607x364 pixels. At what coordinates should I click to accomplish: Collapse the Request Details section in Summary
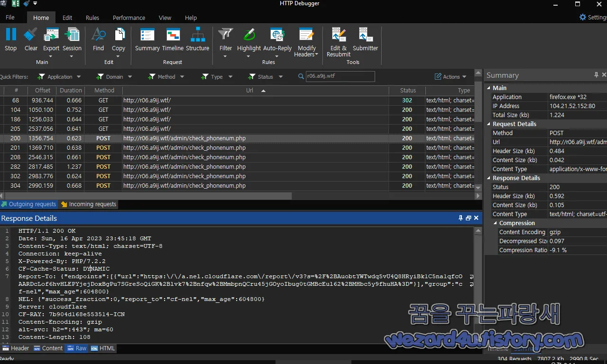489,124
